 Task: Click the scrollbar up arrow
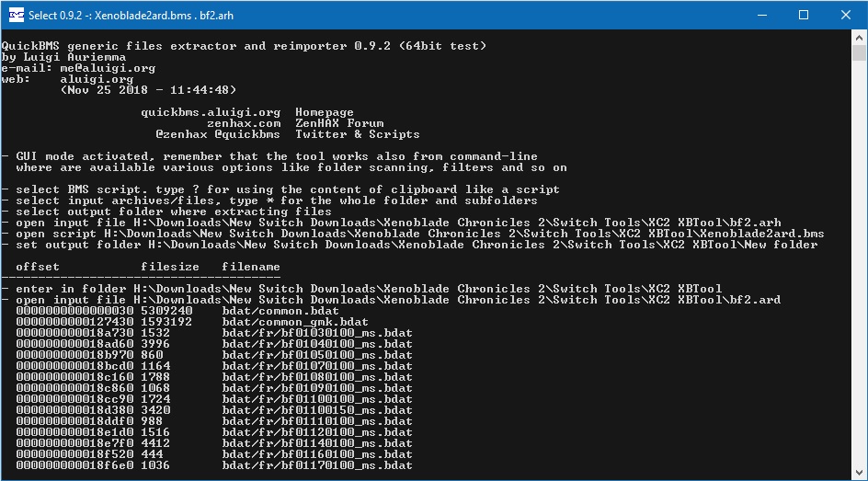pyautogui.click(x=859, y=38)
